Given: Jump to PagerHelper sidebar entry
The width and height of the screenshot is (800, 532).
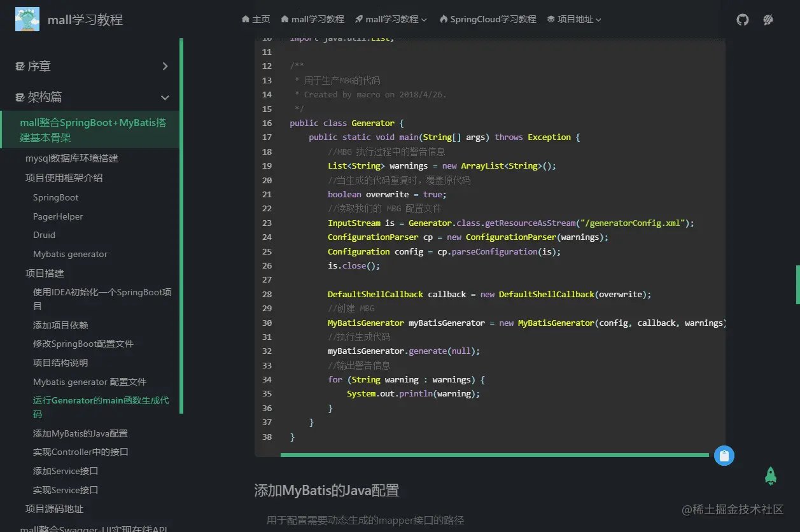Looking at the screenshot, I should pos(58,217).
